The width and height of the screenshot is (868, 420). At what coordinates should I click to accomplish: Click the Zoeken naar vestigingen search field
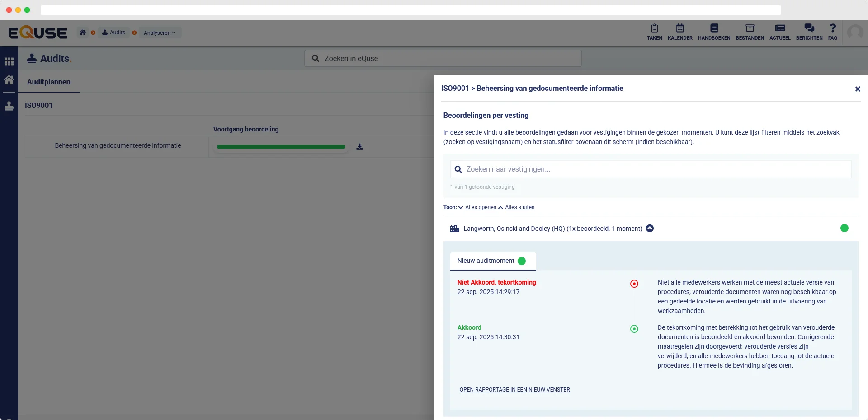[x=651, y=169]
